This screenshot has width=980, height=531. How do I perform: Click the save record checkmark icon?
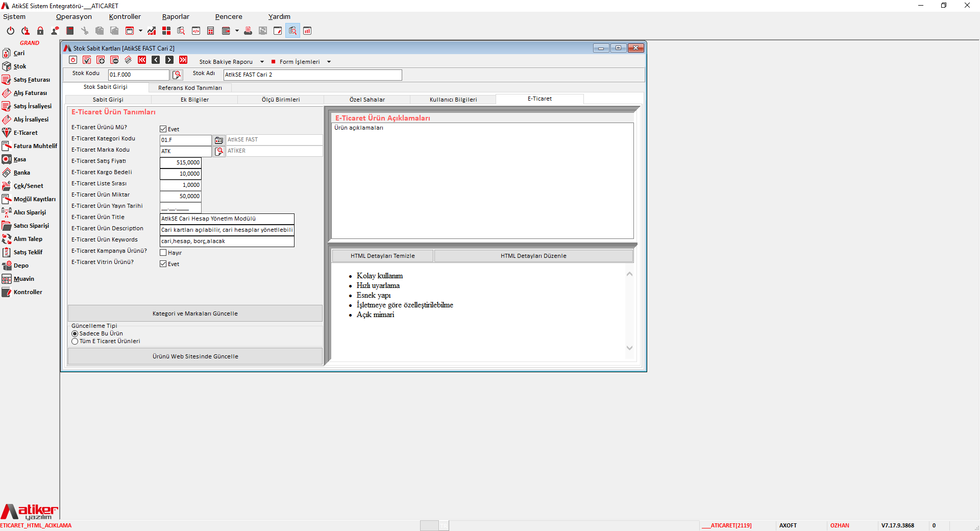87,60
